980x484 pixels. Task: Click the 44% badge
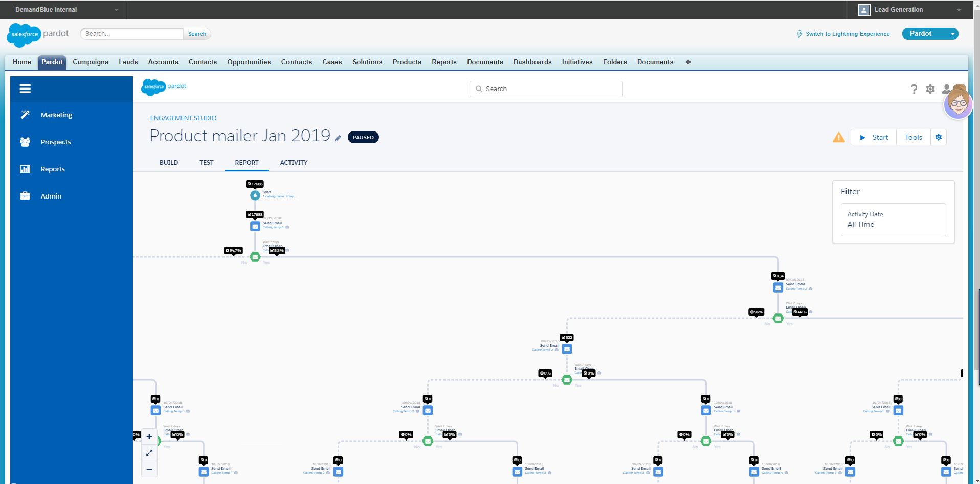coord(800,312)
